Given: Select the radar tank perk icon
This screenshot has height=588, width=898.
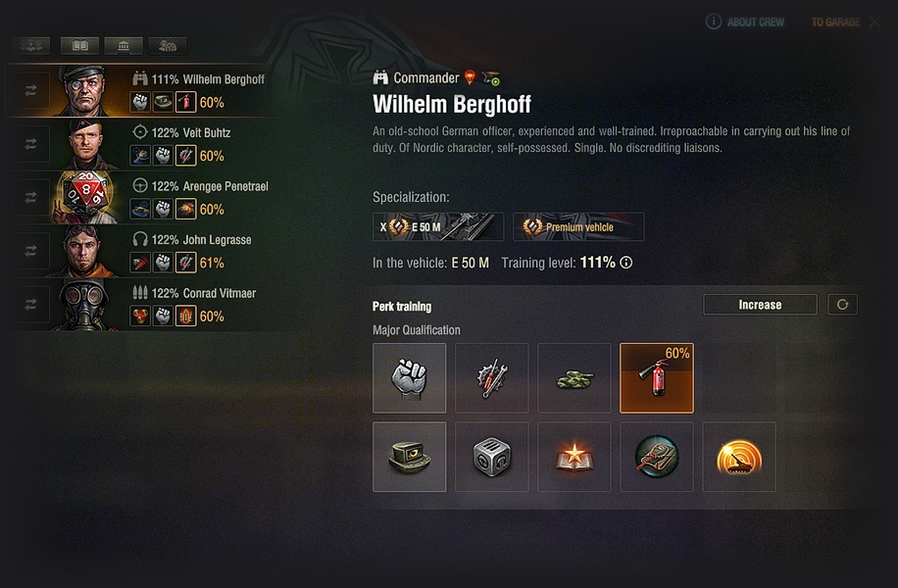Looking at the screenshot, I should click(739, 457).
